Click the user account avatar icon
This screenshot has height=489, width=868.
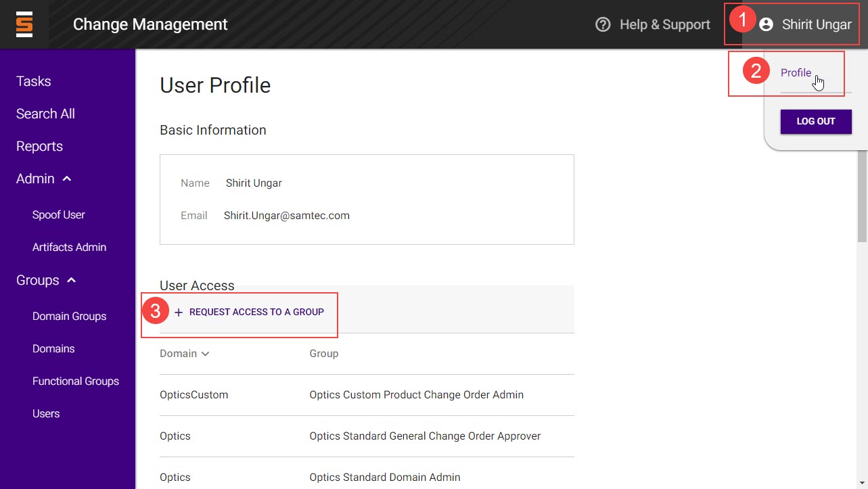coord(766,24)
